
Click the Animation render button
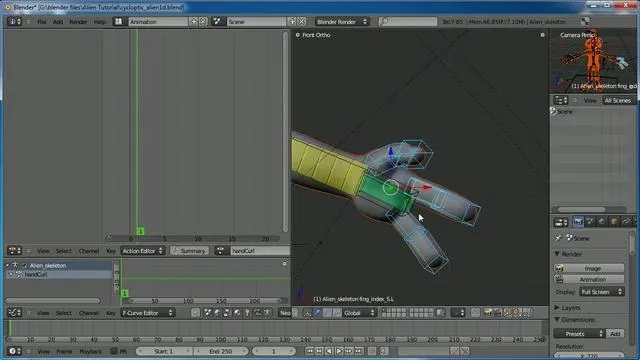(589, 279)
